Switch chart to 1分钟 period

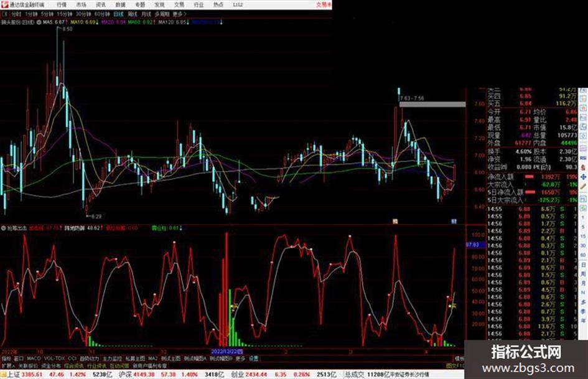(31, 14)
